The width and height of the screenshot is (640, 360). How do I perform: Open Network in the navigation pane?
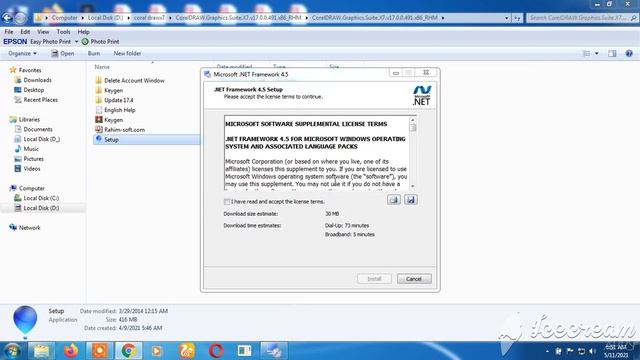(x=29, y=228)
